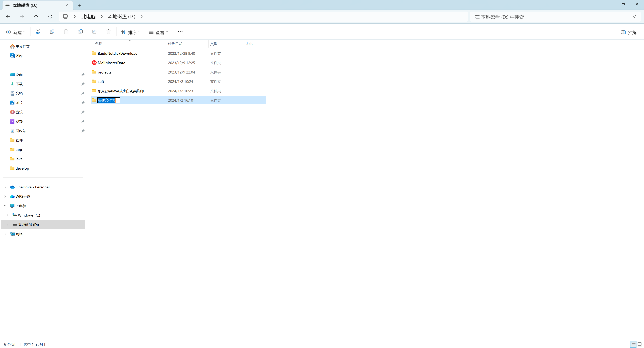Collapse 此电脑 tree node
This screenshot has height=348, width=644.
[x=5, y=206]
